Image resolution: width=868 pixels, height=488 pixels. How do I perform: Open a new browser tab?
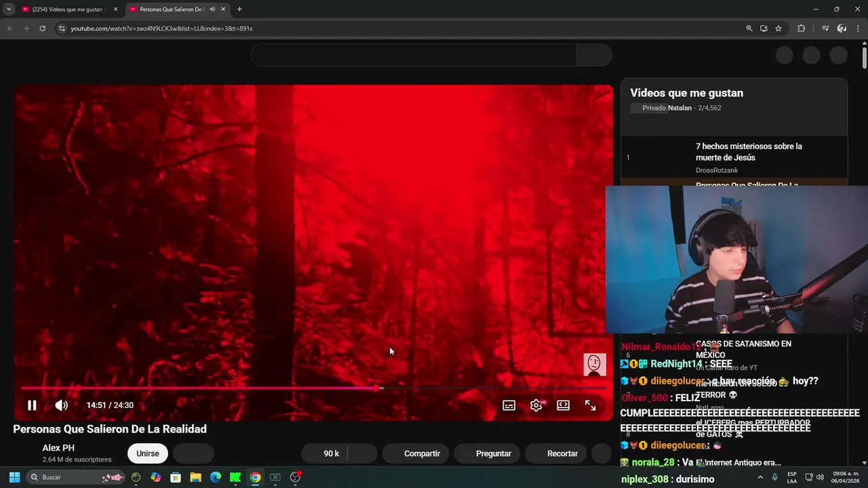pyautogui.click(x=239, y=9)
